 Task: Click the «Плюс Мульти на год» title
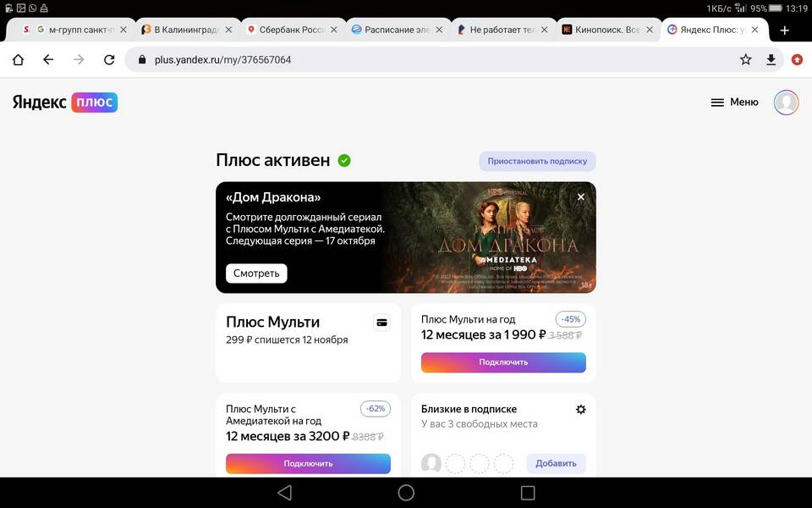pos(468,319)
